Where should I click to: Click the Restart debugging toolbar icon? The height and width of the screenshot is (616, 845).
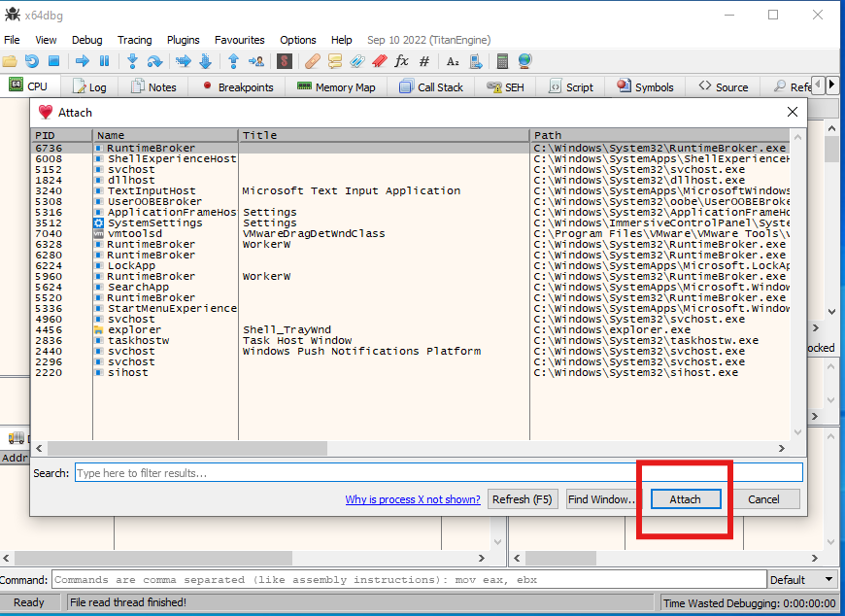[x=32, y=61]
